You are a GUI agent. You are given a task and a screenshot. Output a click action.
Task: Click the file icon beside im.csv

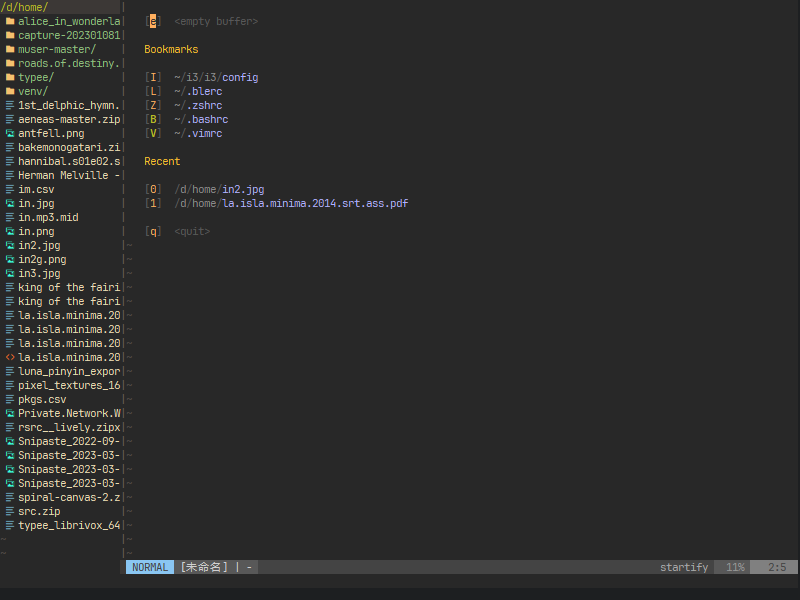[x=10, y=189]
